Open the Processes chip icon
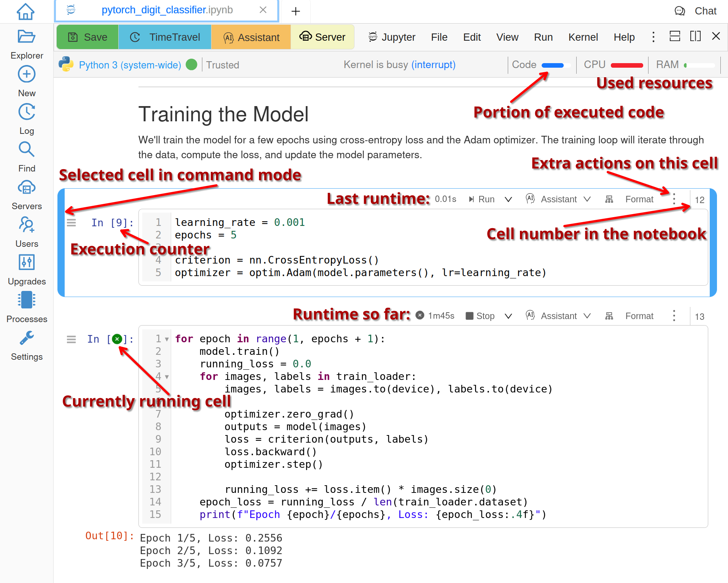 pyautogui.click(x=26, y=300)
